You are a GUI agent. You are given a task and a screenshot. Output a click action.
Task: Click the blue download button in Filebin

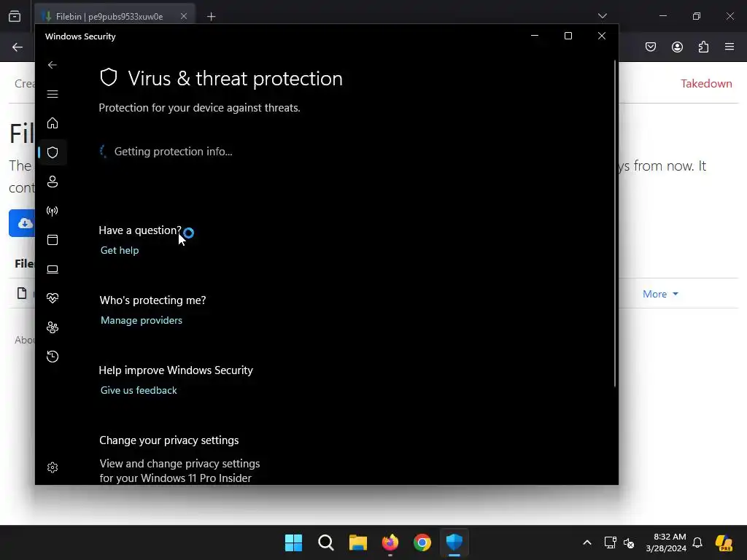coord(22,223)
